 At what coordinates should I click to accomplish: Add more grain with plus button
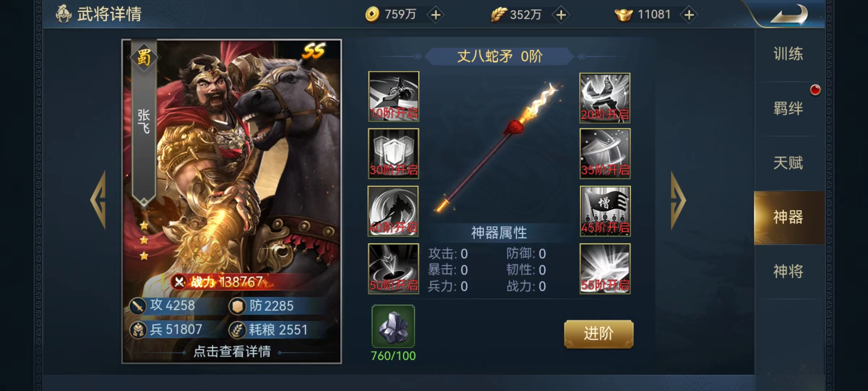pyautogui.click(x=561, y=15)
